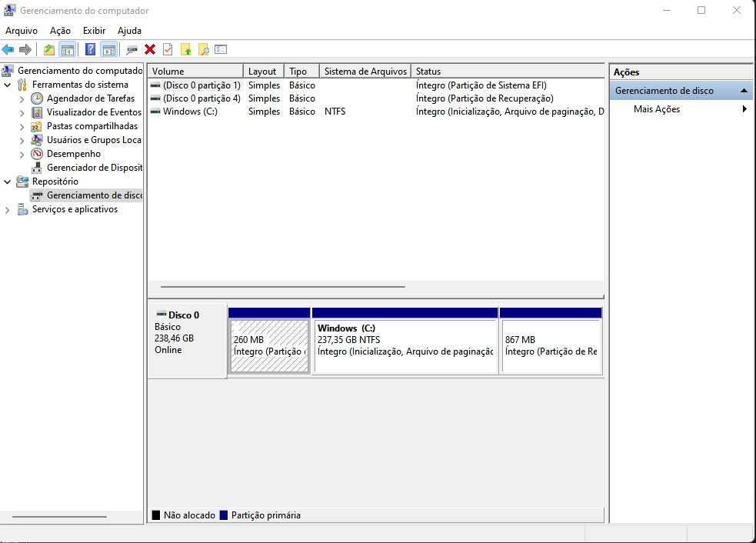The width and height of the screenshot is (756, 543).
Task: Sort by the Status column header
Action: pyautogui.click(x=508, y=71)
